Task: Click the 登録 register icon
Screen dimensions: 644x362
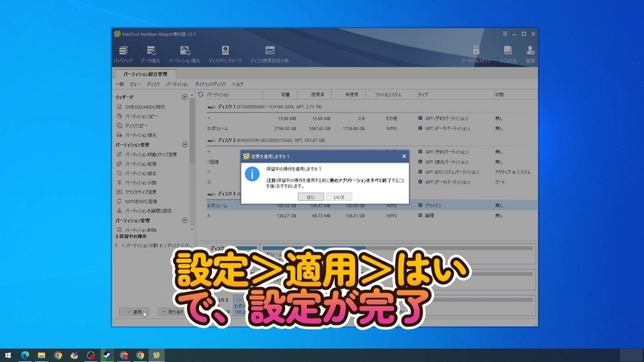Action: coord(530,54)
